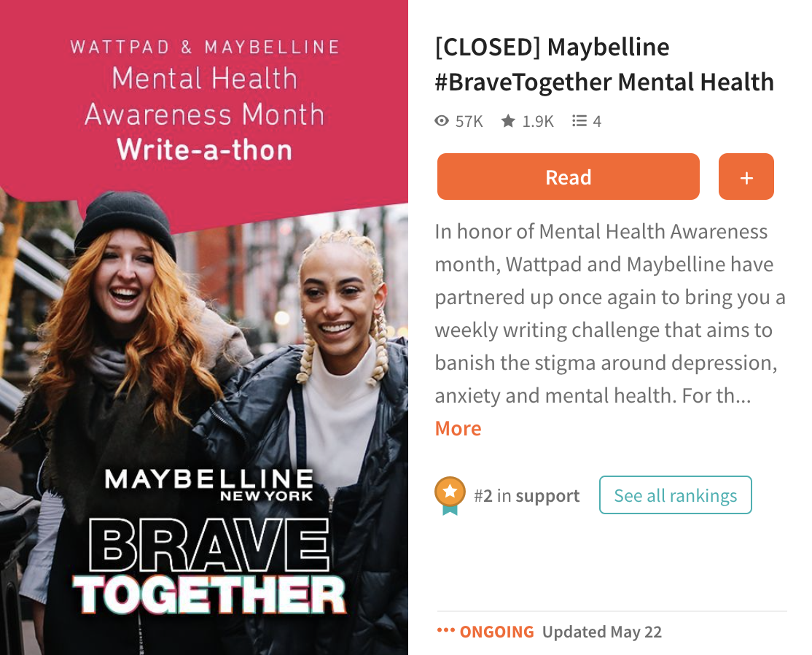Click the story title heading
Image resolution: width=812 pixels, height=655 pixels.
click(x=604, y=65)
